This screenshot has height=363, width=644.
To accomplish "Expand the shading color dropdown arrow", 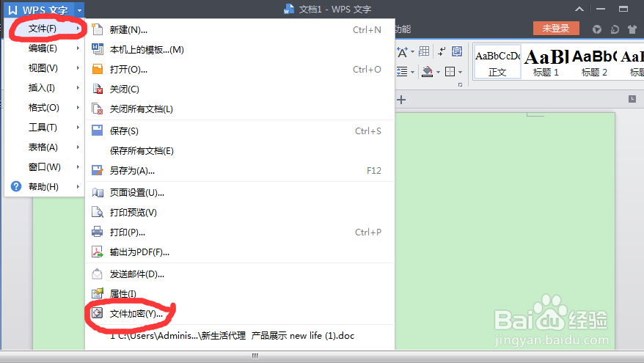I will [x=438, y=73].
